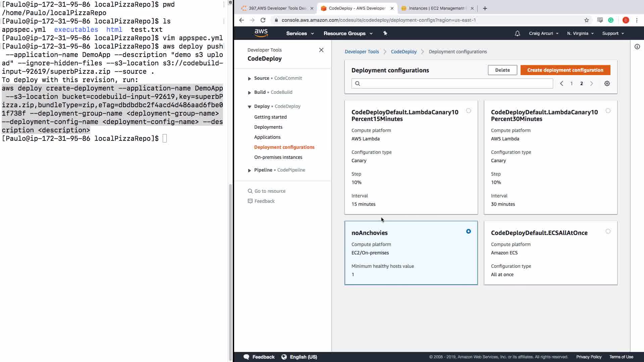Open the table preferences gear icon
The width and height of the screenshot is (644, 362).
607,83
